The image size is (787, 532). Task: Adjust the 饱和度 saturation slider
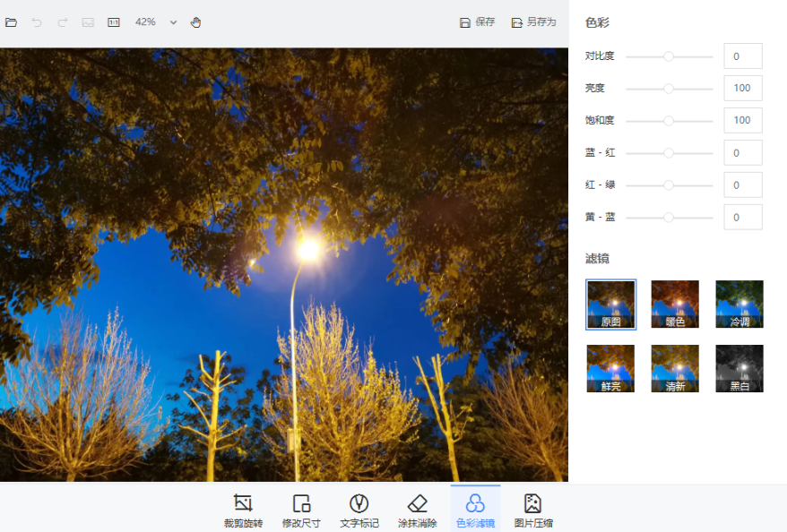[x=669, y=121]
